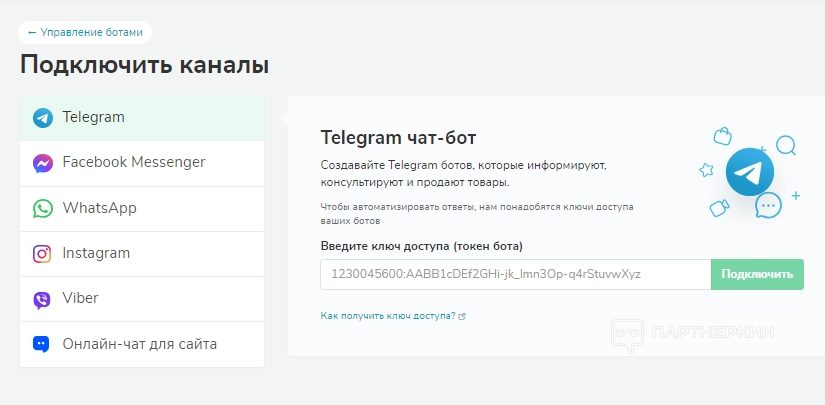Click the green 'Подключить' button
This screenshot has width=825, height=405.
point(757,274)
